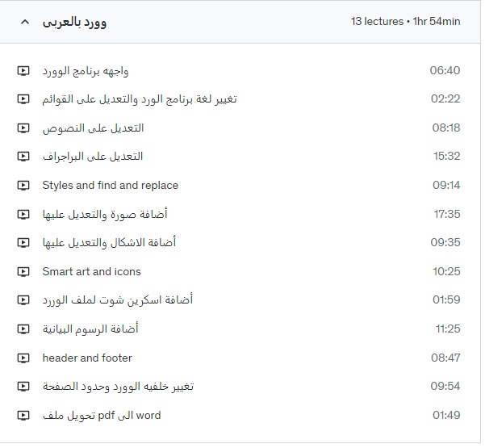Open the ‏أضافة اسكرين شوت لملف الوررد‏ lecture
Image resolution: width=485 pixels, height=448 pixels.
point(118,299)
